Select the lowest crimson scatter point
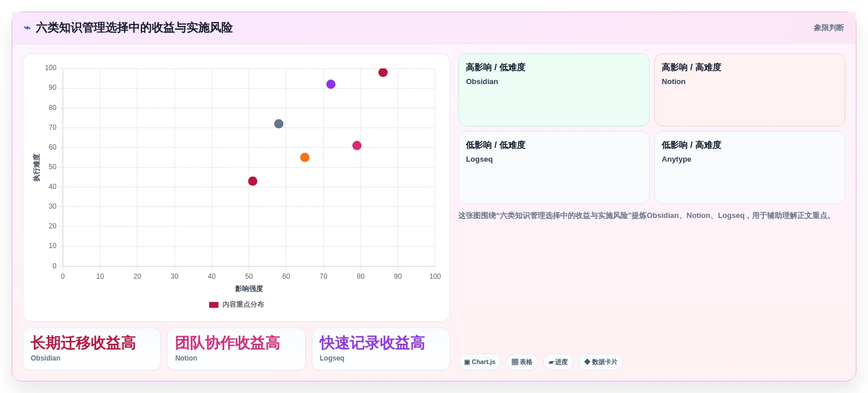Viewport: 868px width, 393px height. pyautogui.click(x=253, y=181)
